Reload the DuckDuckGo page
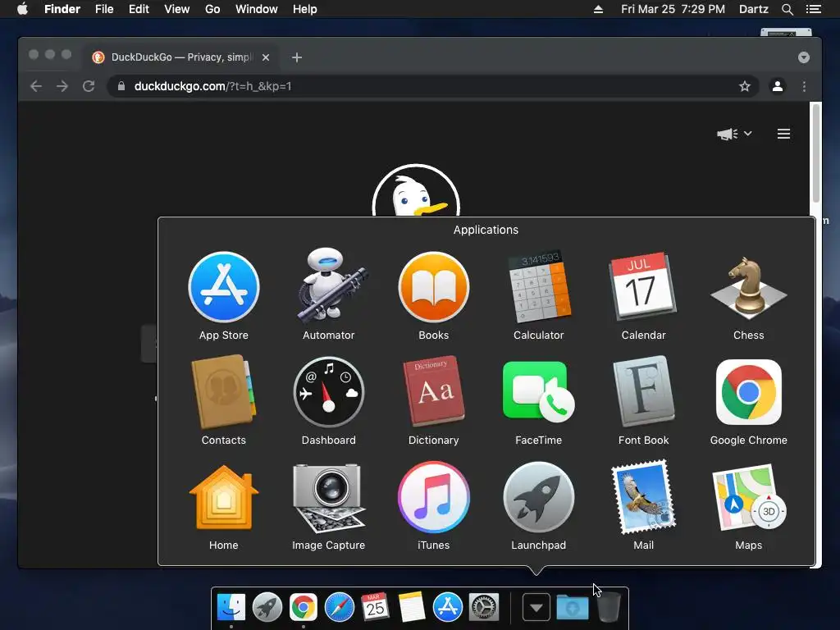The height and width of the screenshot is (630, 840). point(89,86)
